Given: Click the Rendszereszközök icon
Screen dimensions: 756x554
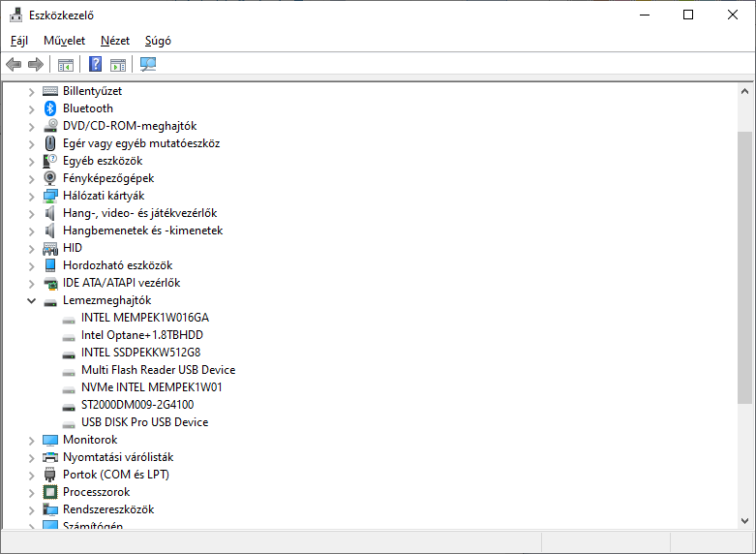Looking at the screenshot, I should (x=50, y=509).
